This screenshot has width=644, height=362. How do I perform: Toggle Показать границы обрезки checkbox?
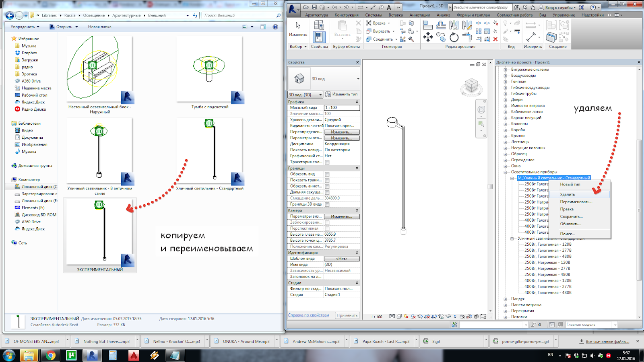(327, 180)
